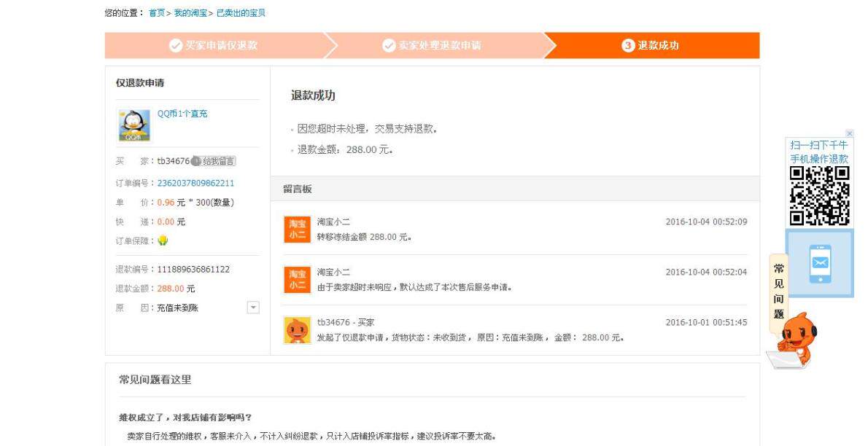Click the 维权成立了 FAQ question

pyautogui.click(x=185, y=418)
